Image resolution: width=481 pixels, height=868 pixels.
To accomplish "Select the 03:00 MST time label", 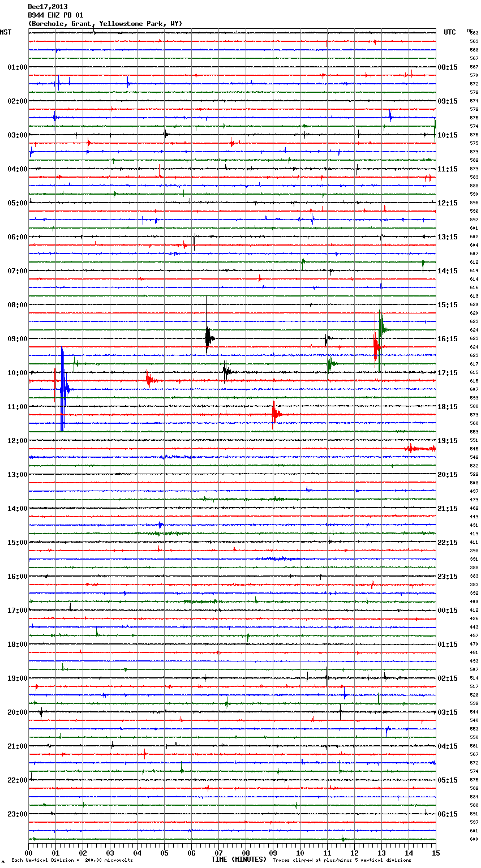I will pyautogui.click(x=18, y=135).
